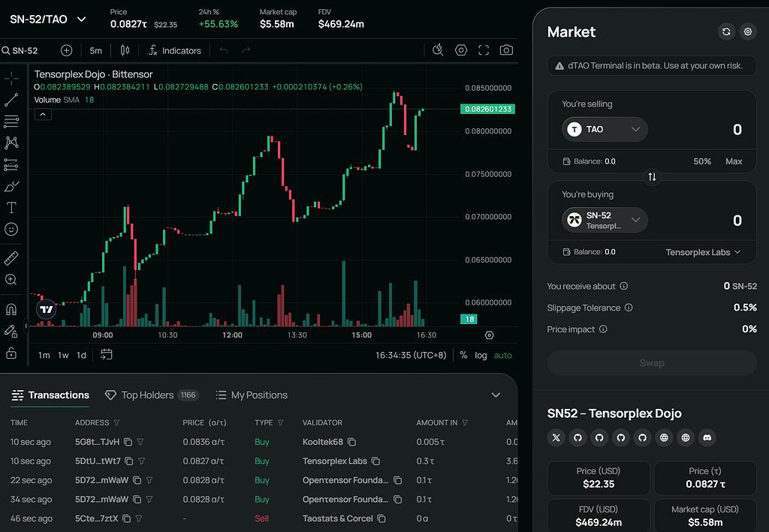
Task: Take a chart snapshot with camera icon
Action: [506, 50]
